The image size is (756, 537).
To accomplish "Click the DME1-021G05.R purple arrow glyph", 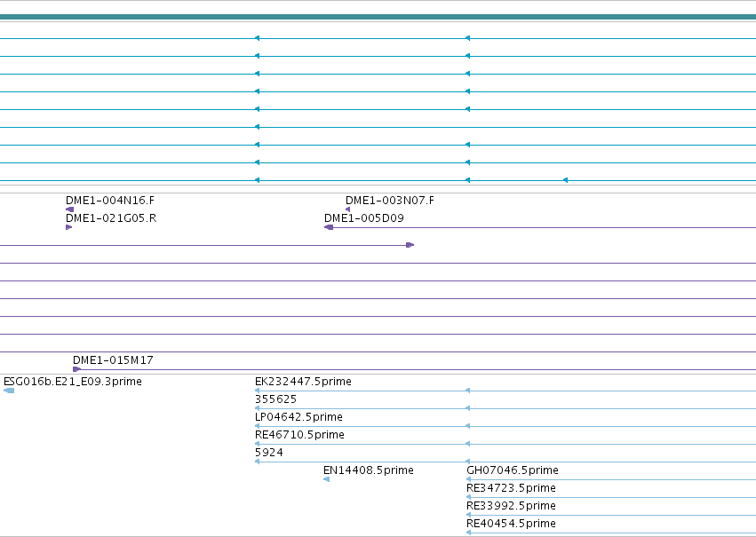I will [69, 227].
